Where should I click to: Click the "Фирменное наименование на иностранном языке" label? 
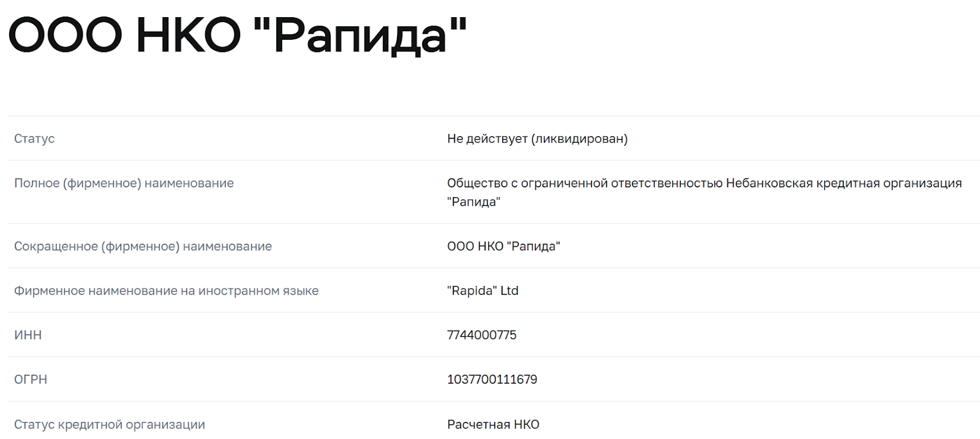(x=166, y=291)
